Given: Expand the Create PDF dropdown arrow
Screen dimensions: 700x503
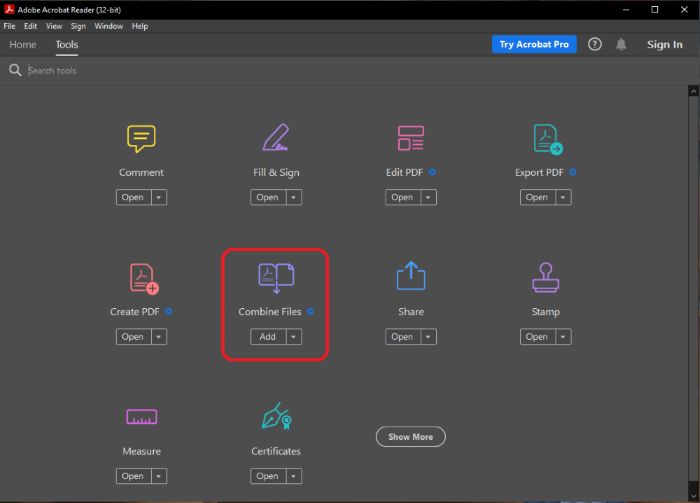Looking at the screenshot, I should coord(159,337).
